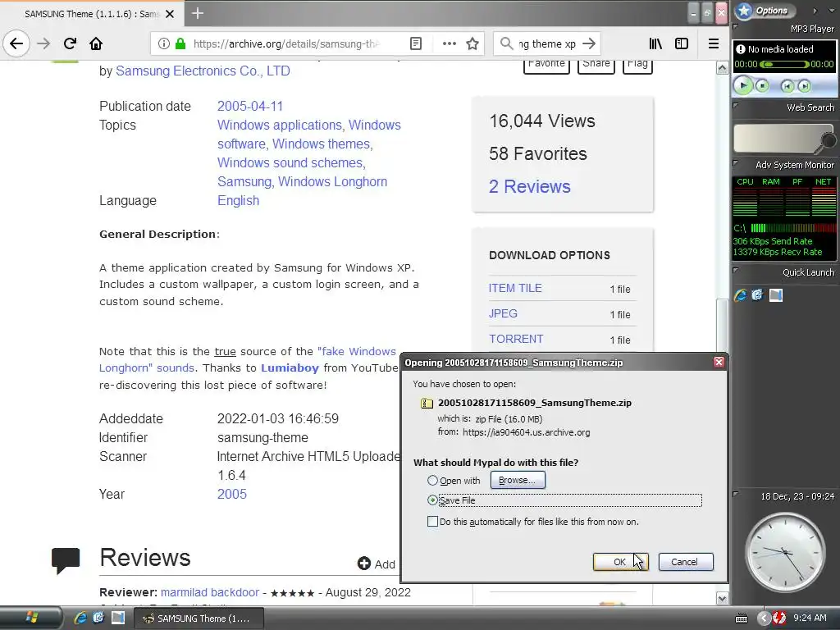Click Show Desktop in sidebar Quick Launch
Viewport: 840px width, 630px height.
(776, 294)
